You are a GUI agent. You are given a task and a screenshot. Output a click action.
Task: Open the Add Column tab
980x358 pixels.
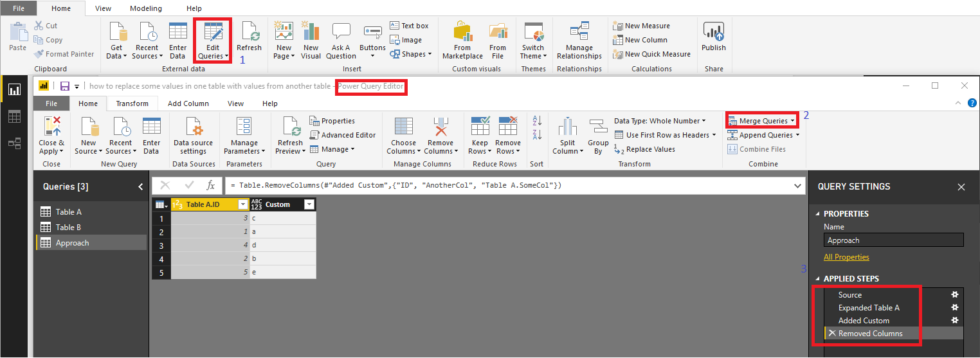pos(188,103)
